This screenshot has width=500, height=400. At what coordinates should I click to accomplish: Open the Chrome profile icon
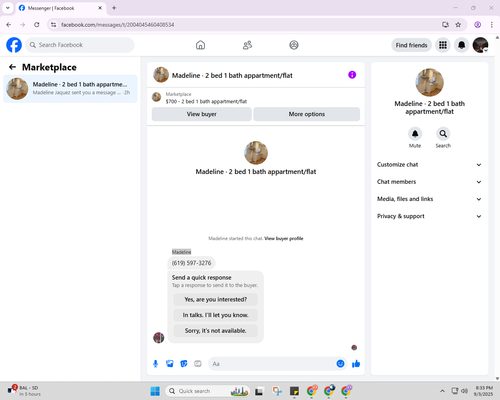(x=478, y=25)
